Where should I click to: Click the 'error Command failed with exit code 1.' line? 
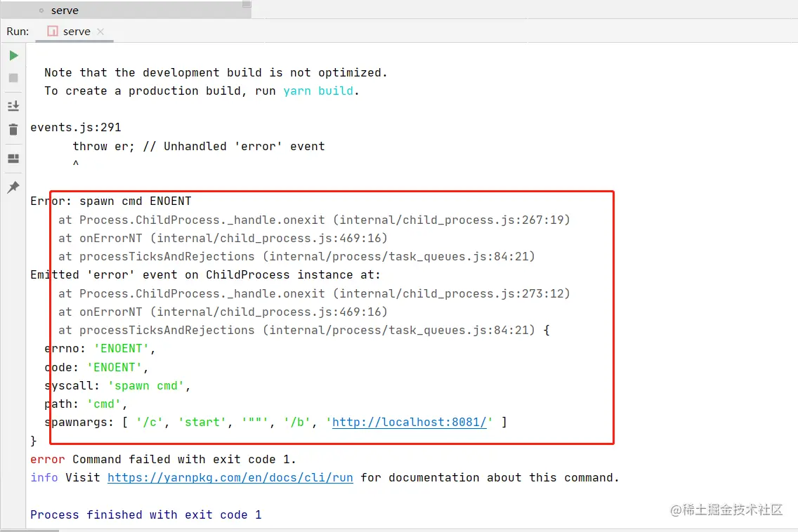[163, 459]
